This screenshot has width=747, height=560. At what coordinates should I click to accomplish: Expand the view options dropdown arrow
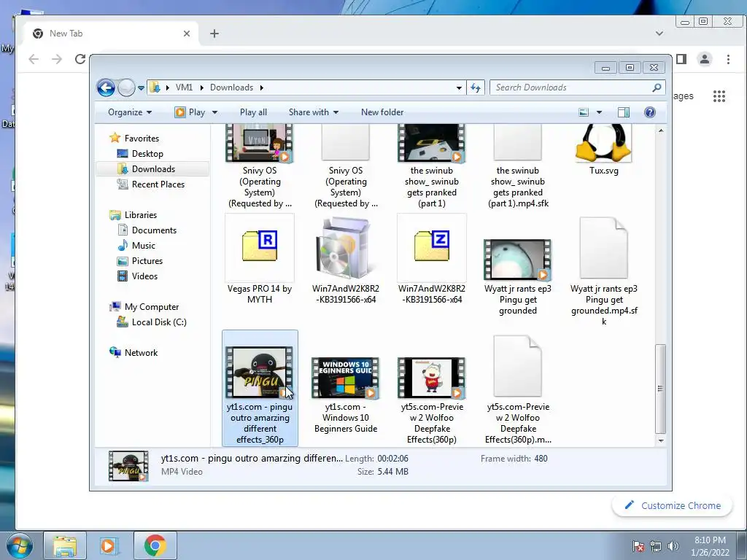point(600,112)
